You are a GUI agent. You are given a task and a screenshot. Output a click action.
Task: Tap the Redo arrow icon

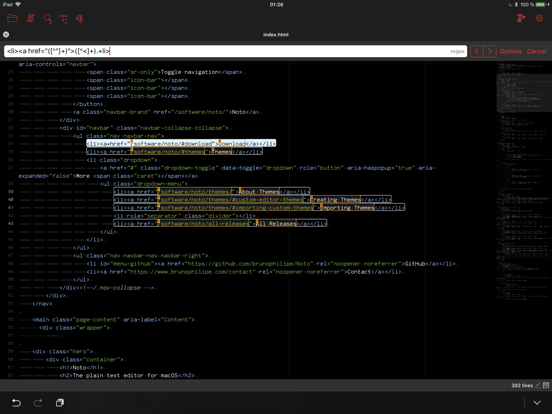coord(38,402)
